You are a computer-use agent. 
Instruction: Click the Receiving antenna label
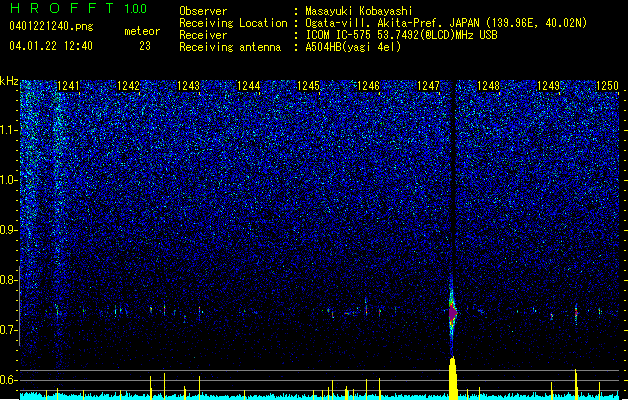(230, 47)
